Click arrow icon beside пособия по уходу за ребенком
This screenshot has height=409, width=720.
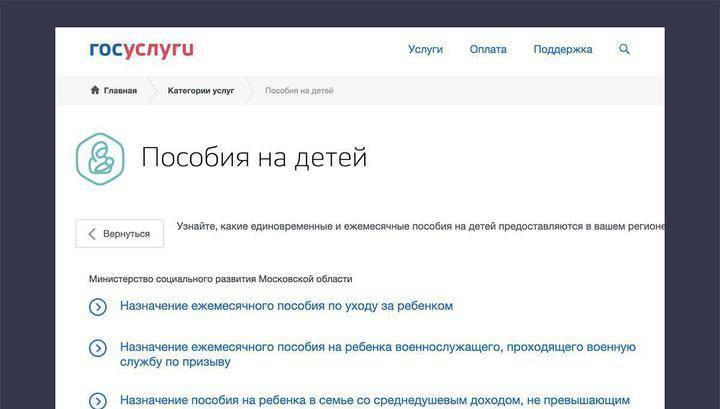[98, 307]
